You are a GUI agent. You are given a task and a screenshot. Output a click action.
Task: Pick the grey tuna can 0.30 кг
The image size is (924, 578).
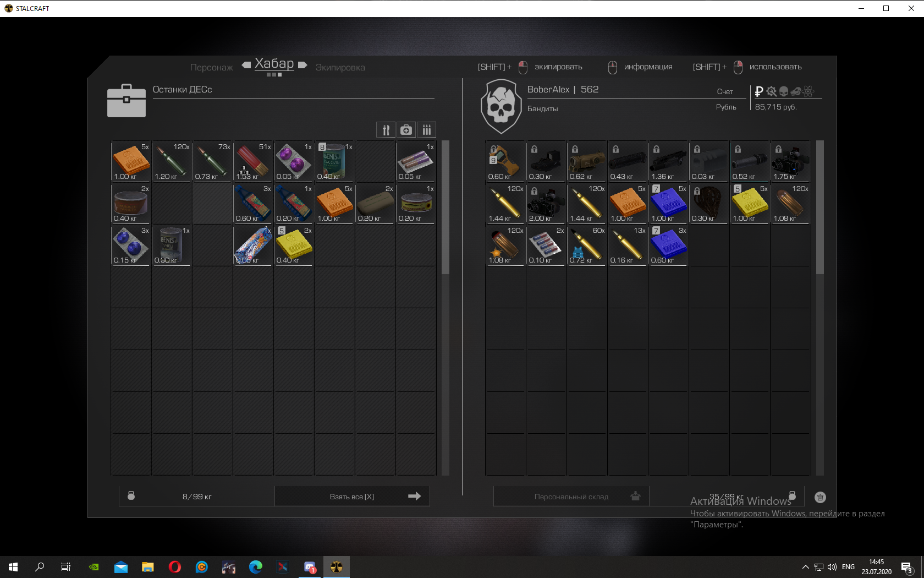pyautogui.click(x=172, y=245)
